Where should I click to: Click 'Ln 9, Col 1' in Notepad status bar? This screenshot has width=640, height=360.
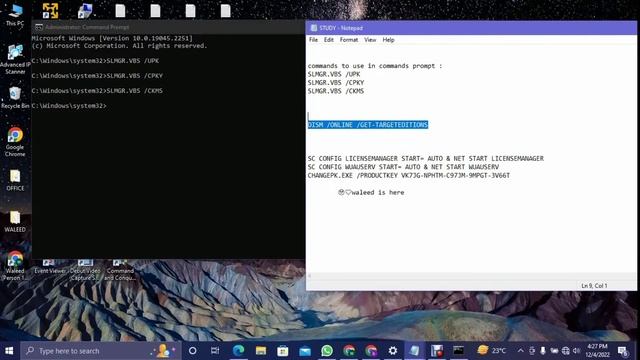point(594,286)
